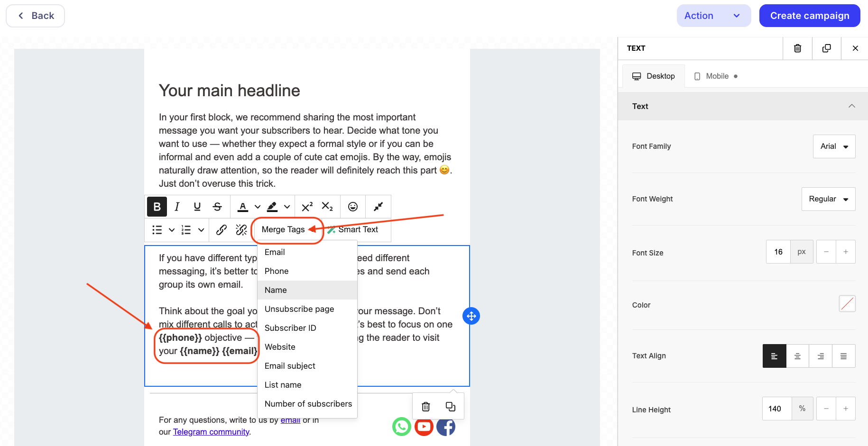
Task: Open the Font Family dropdown showing Arial
Action: point(834,146)
